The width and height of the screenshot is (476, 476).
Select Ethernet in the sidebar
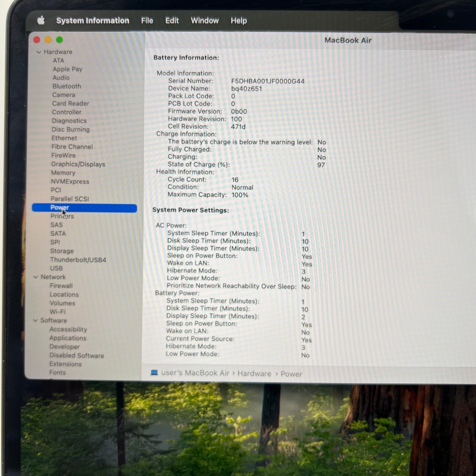[64, 138]
